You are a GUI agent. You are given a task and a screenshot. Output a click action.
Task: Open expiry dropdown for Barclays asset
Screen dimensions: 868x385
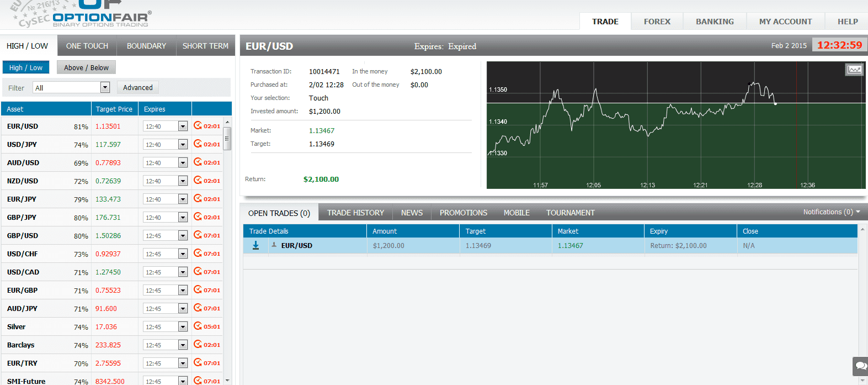(x=183, y=345)
